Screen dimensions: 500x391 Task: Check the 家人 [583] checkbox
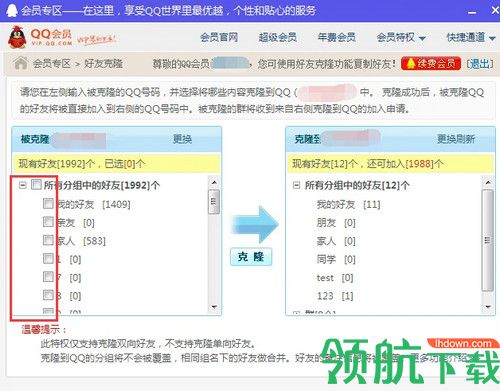(x=48, y=240)
